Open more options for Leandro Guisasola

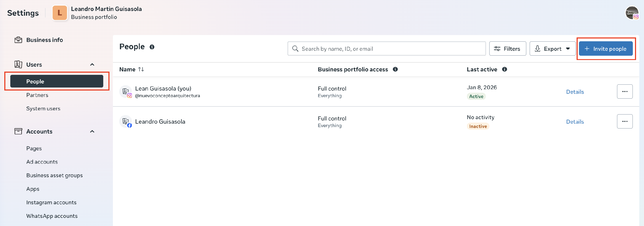tap(624, 121)
